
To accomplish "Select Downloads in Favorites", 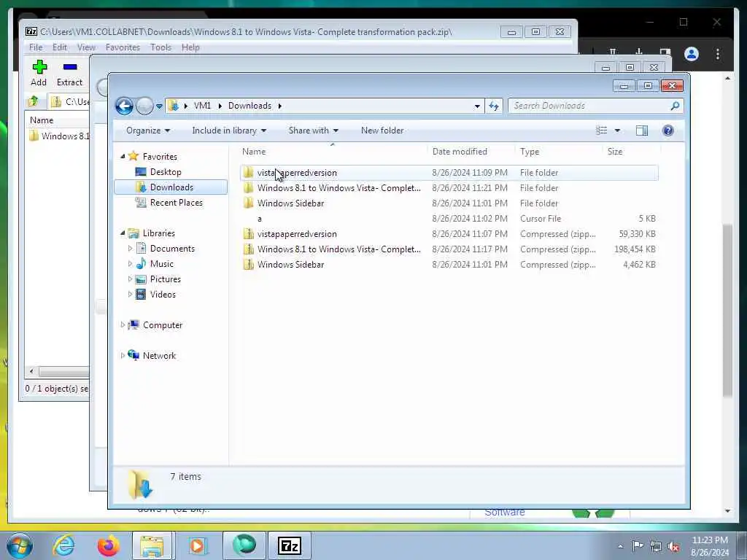I will click(x=171, y=187).
